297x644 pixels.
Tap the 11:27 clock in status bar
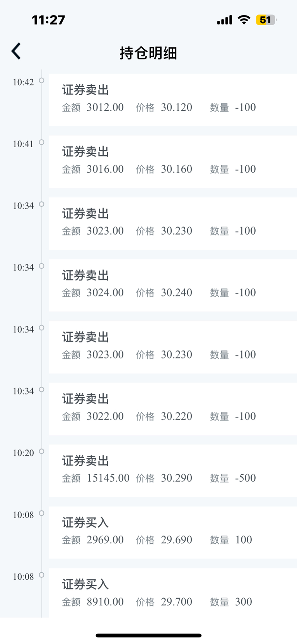[48, 20]
